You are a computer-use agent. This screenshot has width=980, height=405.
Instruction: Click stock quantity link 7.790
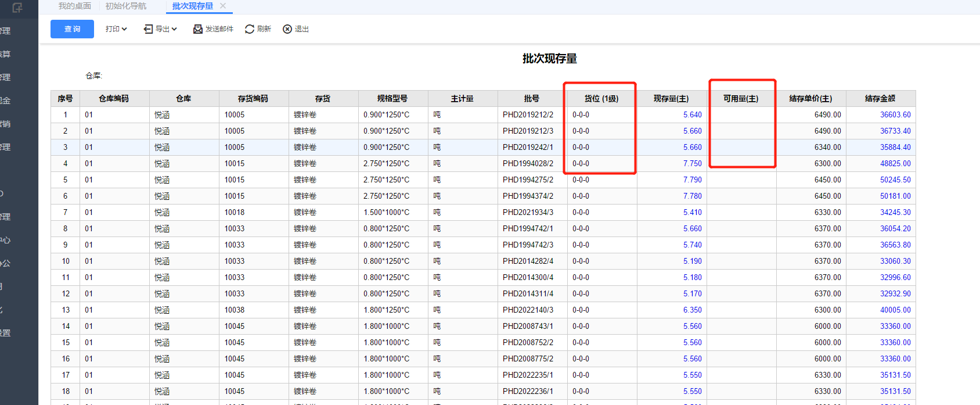pyautogui.click(x=693, y=180)
